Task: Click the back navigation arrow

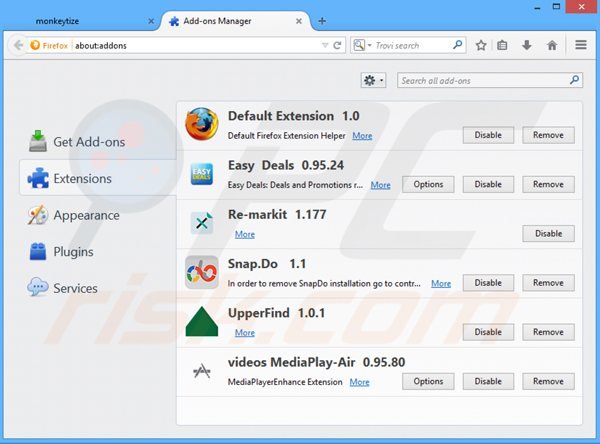Action: pyautogui.click(x=18, y=46)
